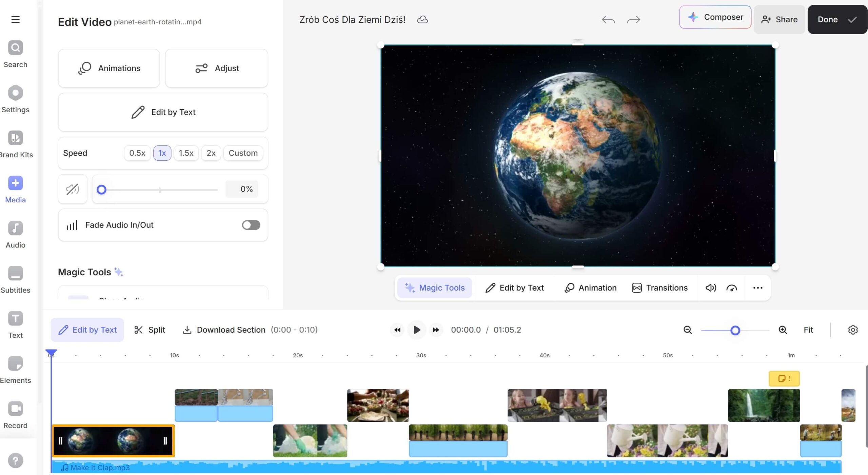This screenshot has width=868, height=475.
Task: Click the Done button
Action: pos(837,20)
